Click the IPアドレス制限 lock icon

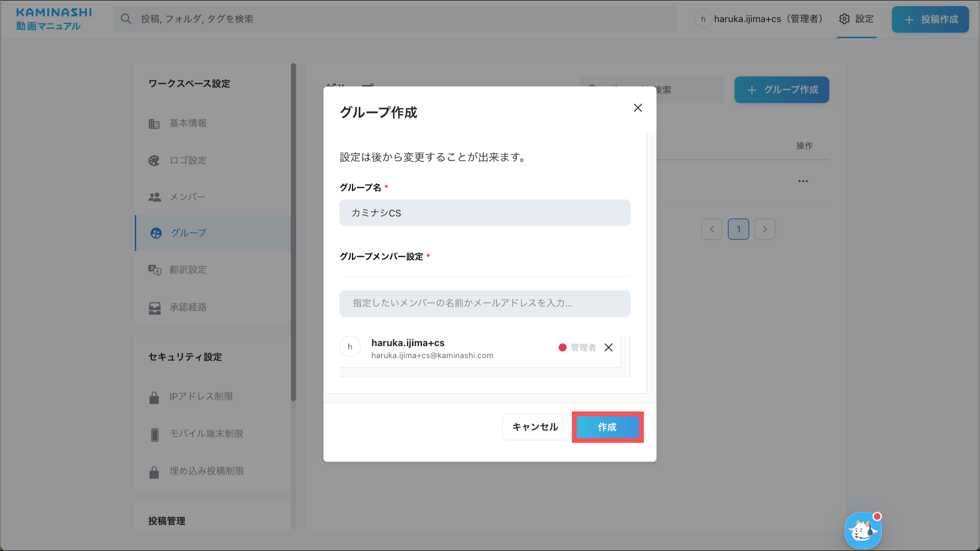tap(154, 397)
